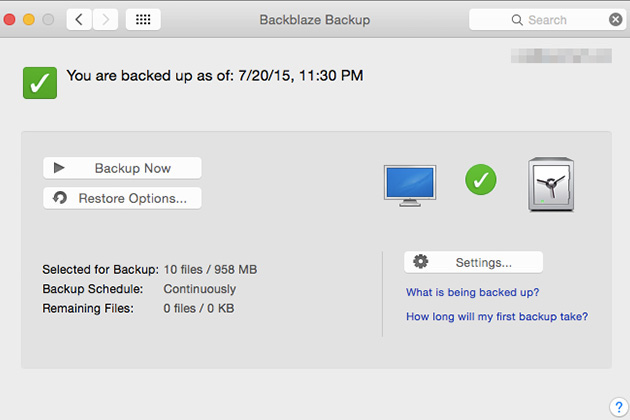Clear the search with the X icon
630x420 pixels.
[x=616, y=19]
